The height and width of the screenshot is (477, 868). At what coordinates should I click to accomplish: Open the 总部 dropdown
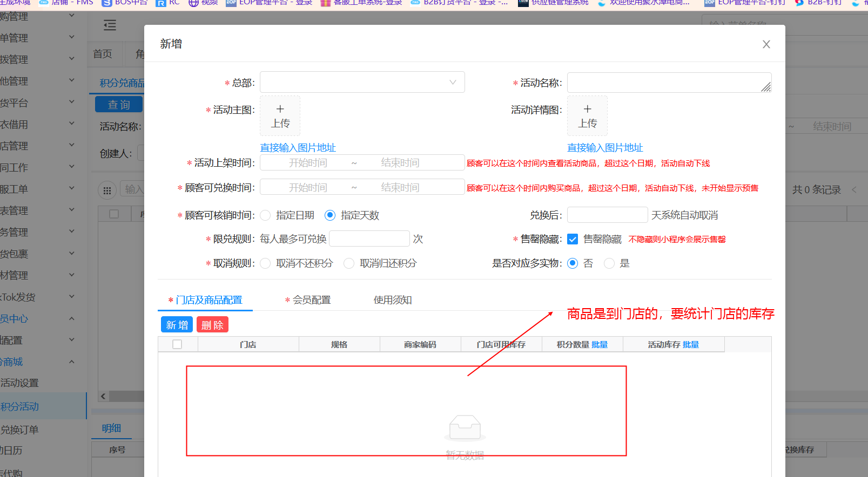pyautogui.click(x=362, y=83)
